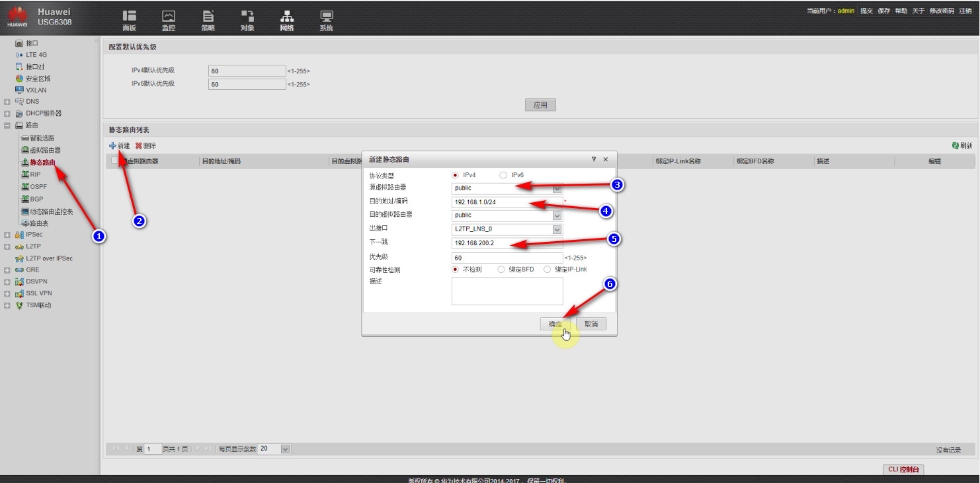
Task: Click the 应用 apply button
Action: pyautogui.click(x=540, y=105)
